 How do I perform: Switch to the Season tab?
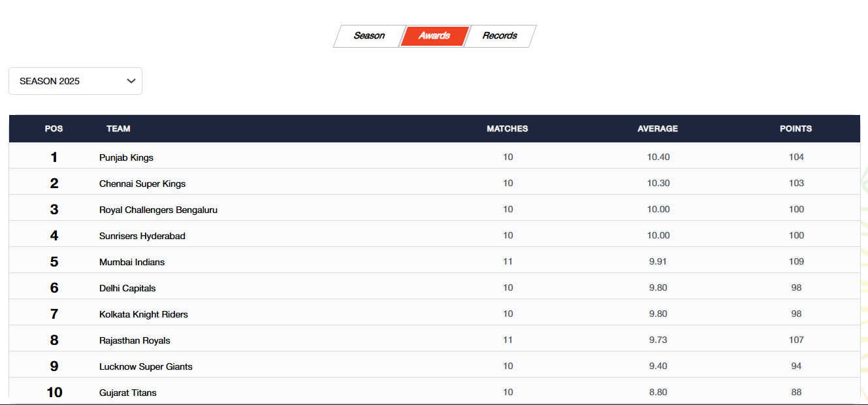tap(369, 36)
